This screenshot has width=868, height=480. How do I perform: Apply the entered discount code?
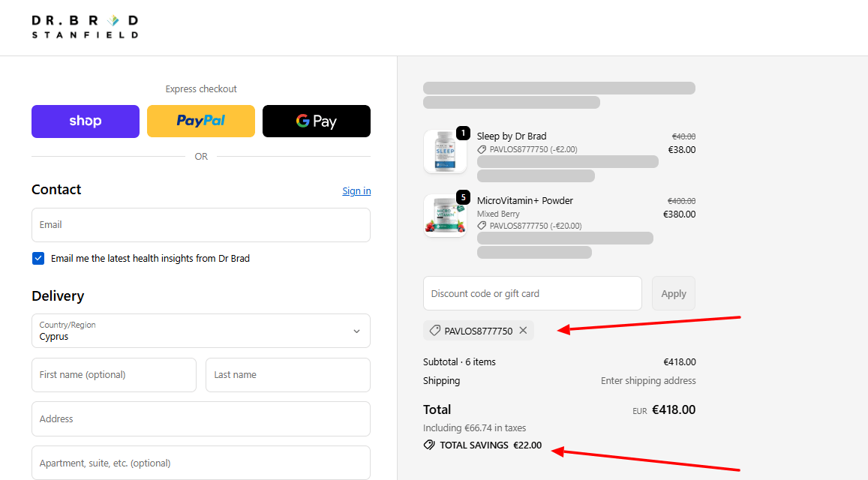673,293
